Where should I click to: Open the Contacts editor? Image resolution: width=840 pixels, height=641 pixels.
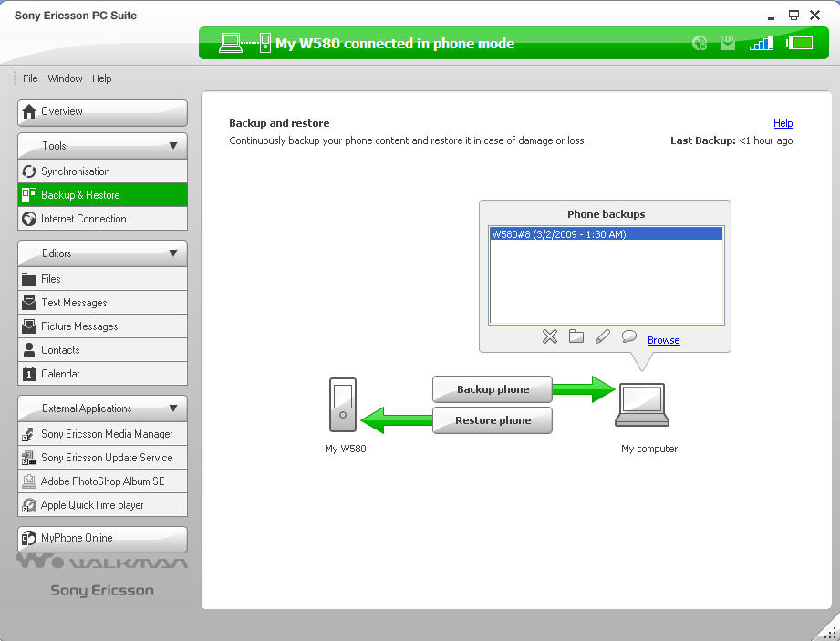[x=102, y=350]
